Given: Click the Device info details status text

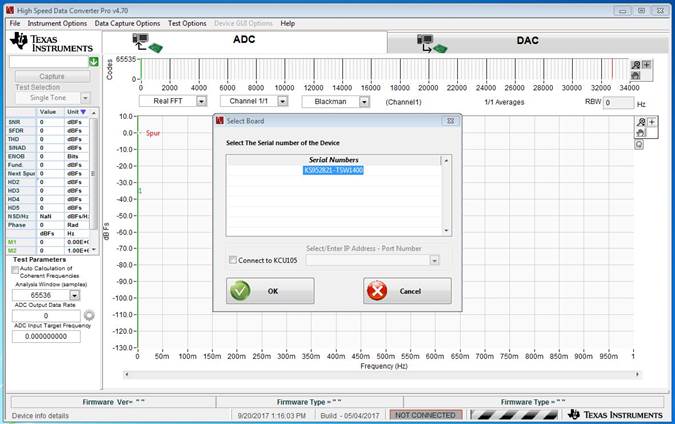Looking at the screenshot, I should click(x=40, y=416).
